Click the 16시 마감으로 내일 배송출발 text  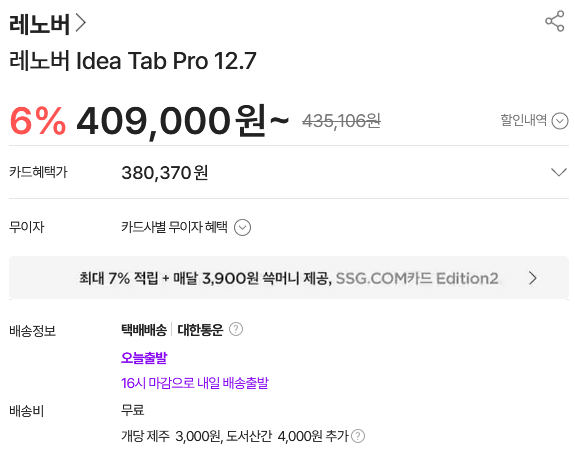195,383
